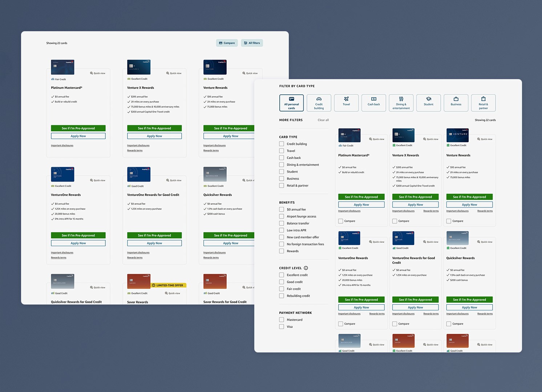542x392 pixels.
Task: Tick Compare checkbox under Venture X Rewards
Action: point(395,221)
